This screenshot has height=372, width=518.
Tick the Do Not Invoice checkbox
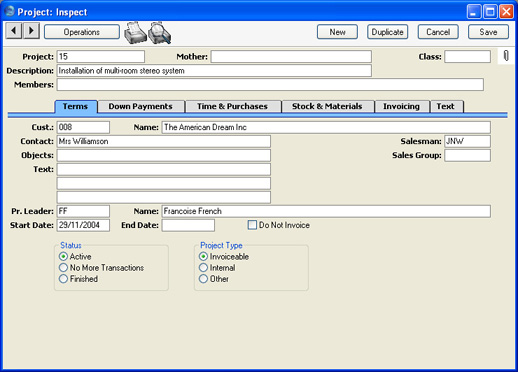(x=252, y=225)
